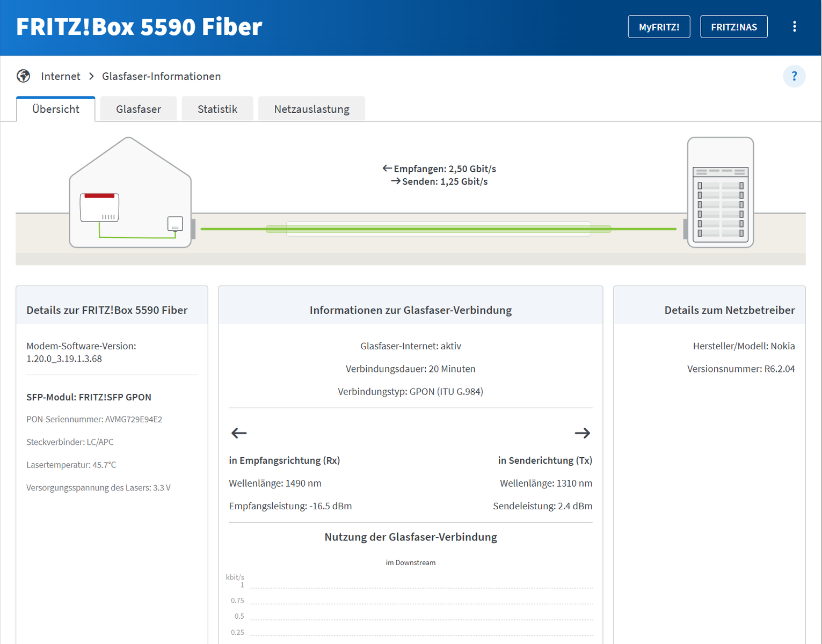
Task: Click the modem software version '1.20.0_3.19.1.3.68'
Action: [x=64, y=359]
